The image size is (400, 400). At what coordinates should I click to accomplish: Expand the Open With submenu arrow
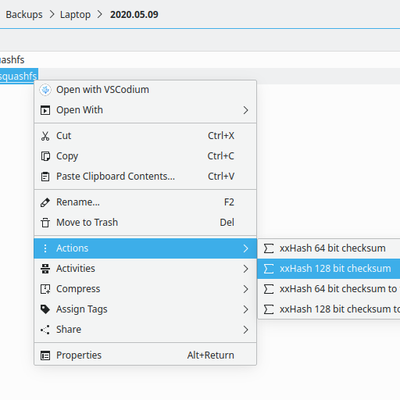pyautogui.click(x=246, y=110)
